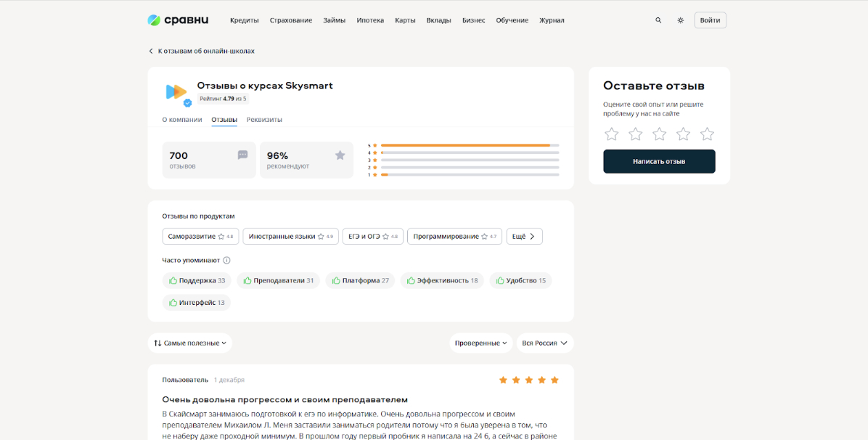The image size is (868, 440).
Task: Select the Саморазвитие product chip
Action: 200,236
